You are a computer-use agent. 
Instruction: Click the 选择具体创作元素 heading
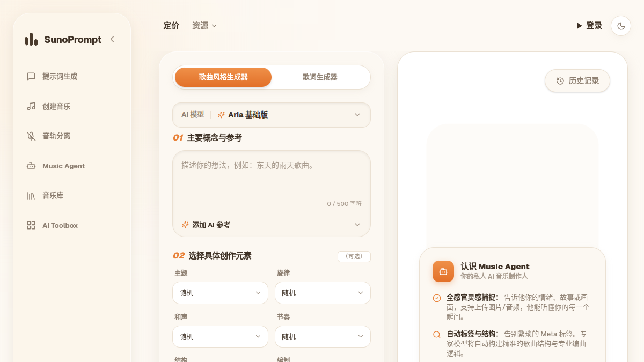coord(219,256)
